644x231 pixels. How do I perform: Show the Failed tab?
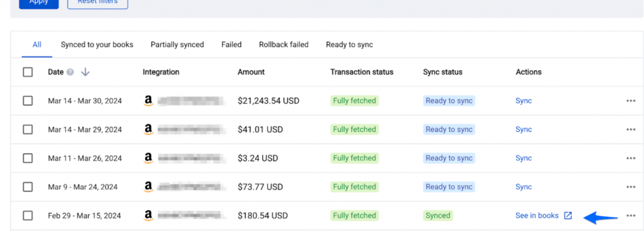(231, 45)
